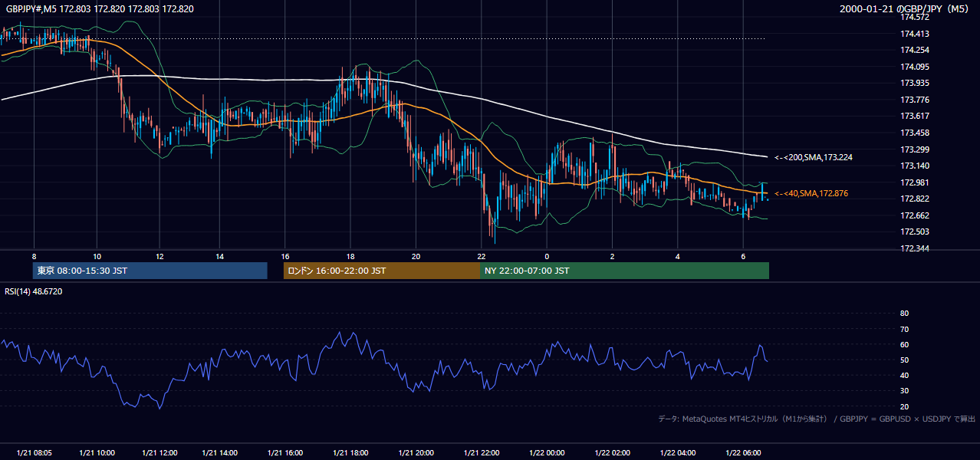Viewport: 980px width, 460px height.
Task: Click the 1/21 18:00 date label
Action: (x=350, y=453)
